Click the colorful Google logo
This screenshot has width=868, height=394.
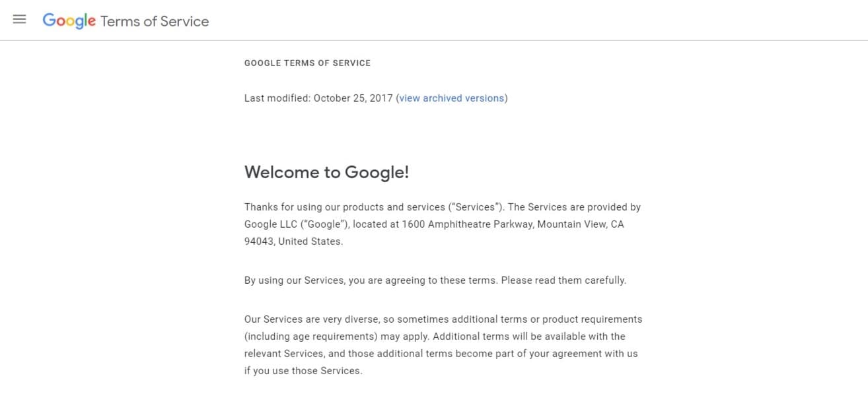69,21
